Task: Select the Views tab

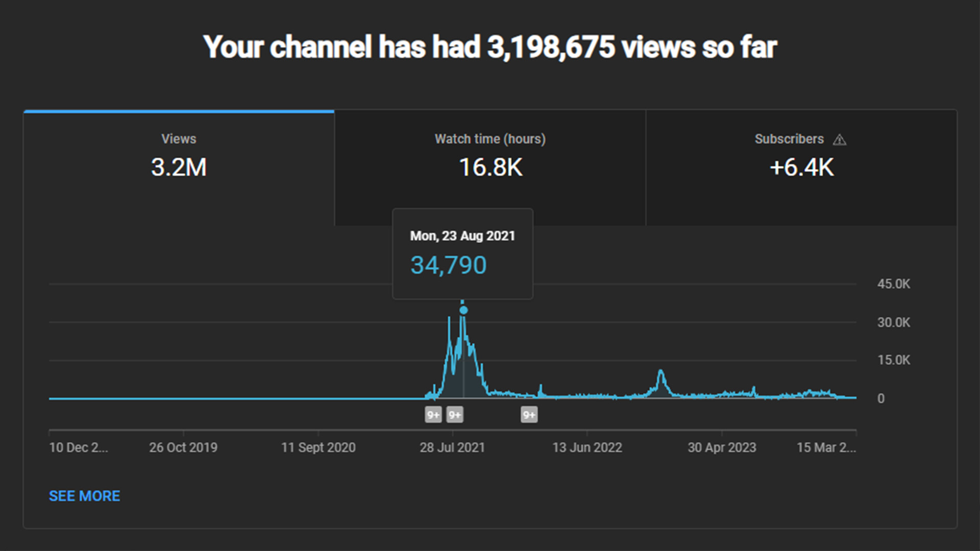Action: [x=179, y=168]
